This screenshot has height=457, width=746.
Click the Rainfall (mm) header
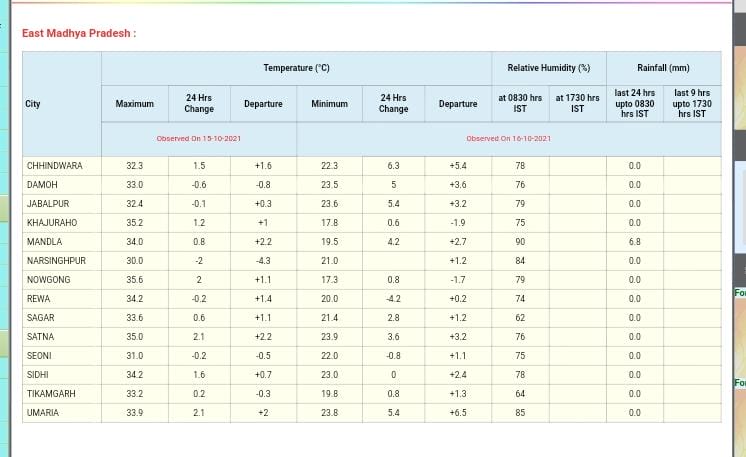point(663,68)
